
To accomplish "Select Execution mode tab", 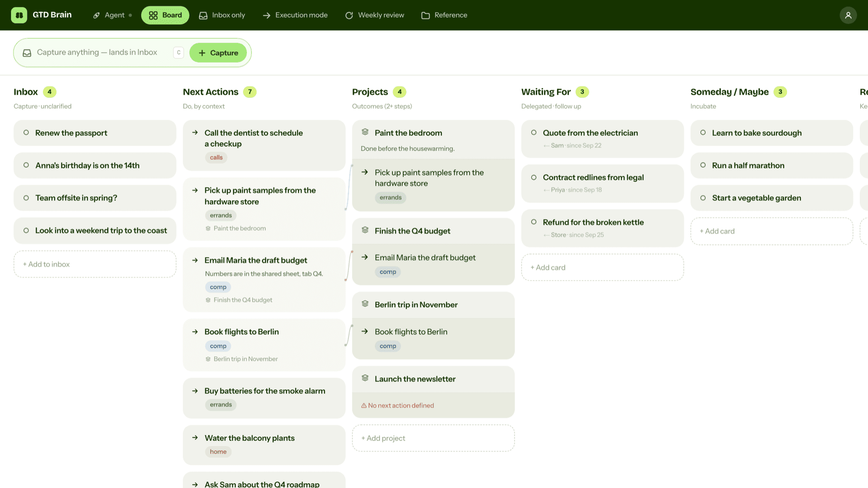I will (295, 15).
